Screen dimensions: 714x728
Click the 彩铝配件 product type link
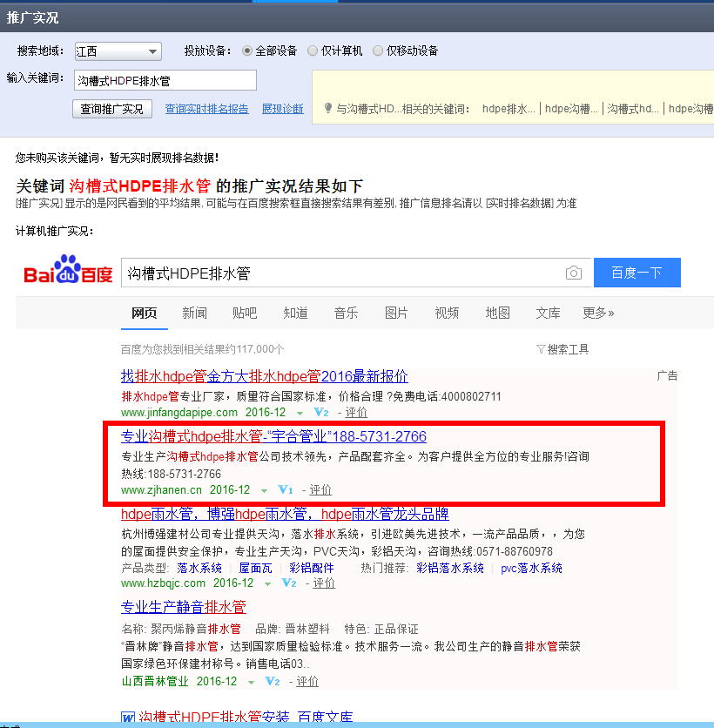(312, 568)
